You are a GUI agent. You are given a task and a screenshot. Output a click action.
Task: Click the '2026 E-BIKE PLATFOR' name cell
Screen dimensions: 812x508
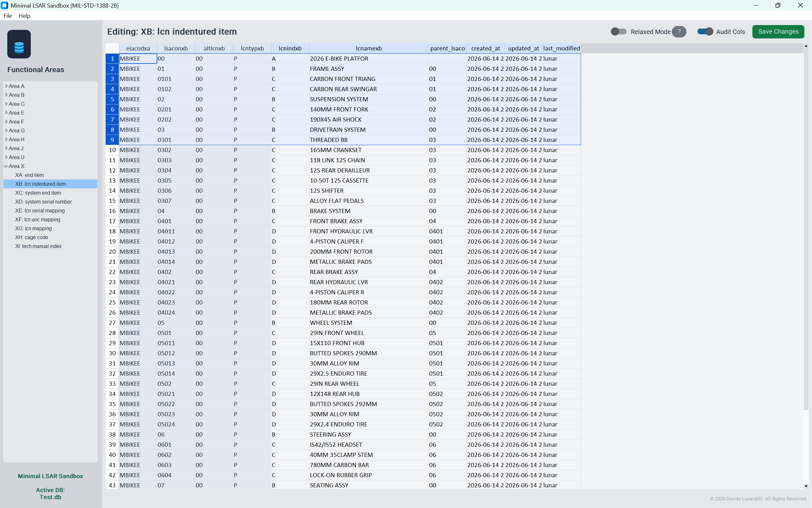369,58
